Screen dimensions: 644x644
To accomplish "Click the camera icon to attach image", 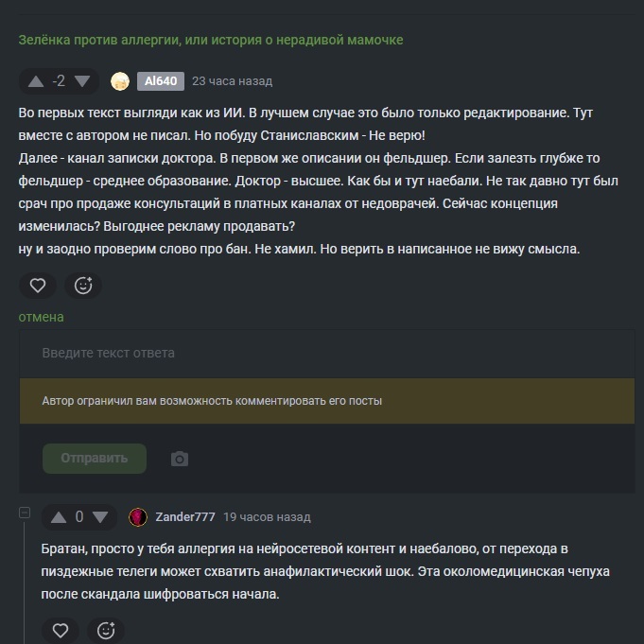I will 180,459.
